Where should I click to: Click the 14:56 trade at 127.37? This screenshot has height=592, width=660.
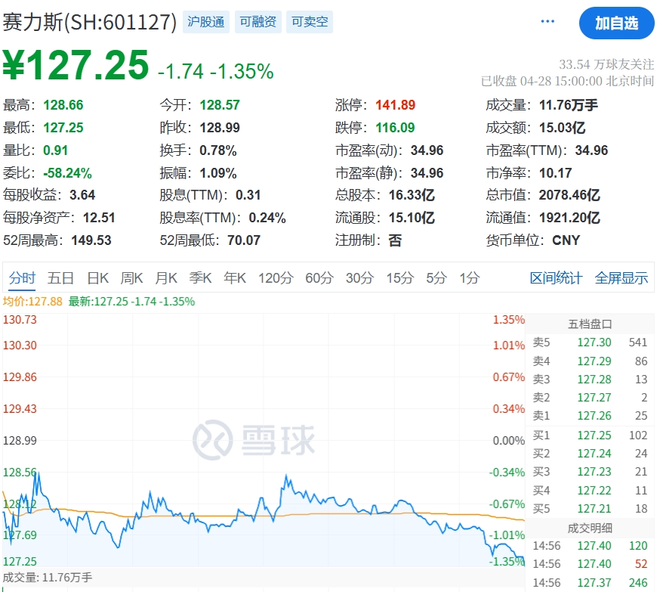point(590,583)
